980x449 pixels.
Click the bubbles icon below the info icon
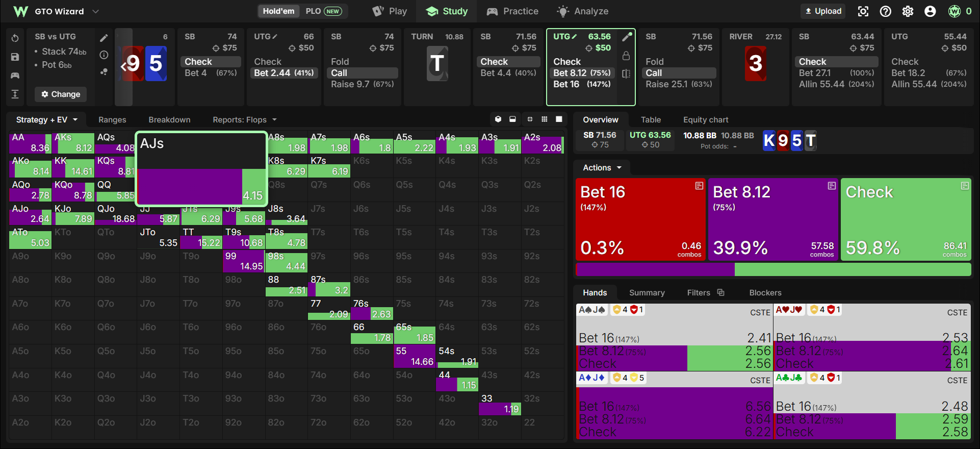pos(104,72)
